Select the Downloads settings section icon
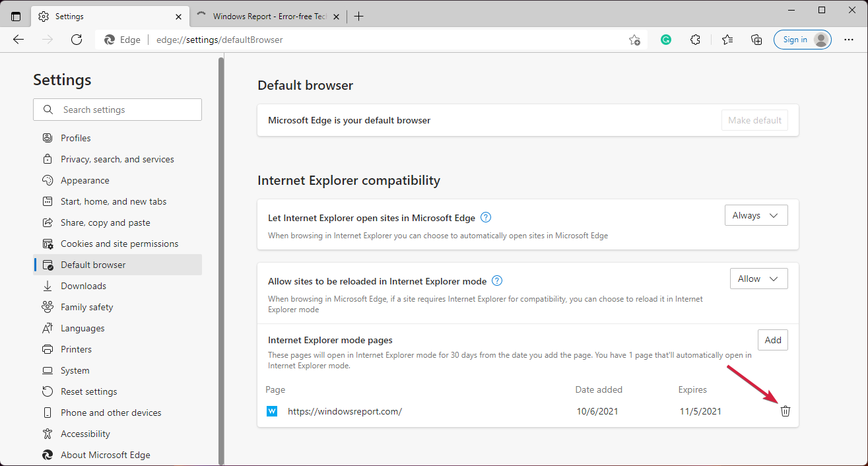Viewport: 868px width, 466px height. click(x=47, y=285)
